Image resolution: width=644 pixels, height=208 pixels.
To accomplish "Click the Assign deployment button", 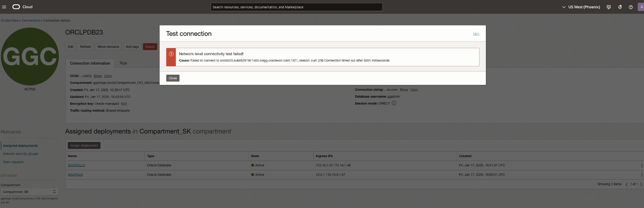I will pyautogui.click(x=84, y=146).
